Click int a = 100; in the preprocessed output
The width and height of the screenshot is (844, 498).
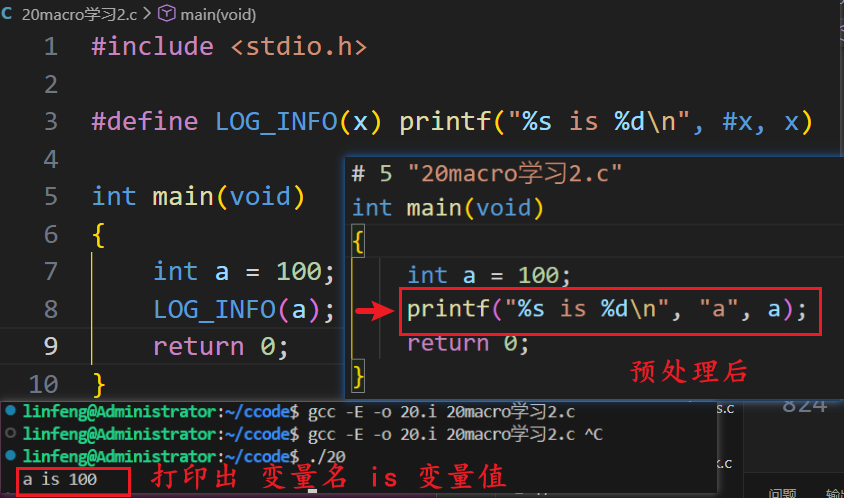pyautogui.click(x=489, y=276)
